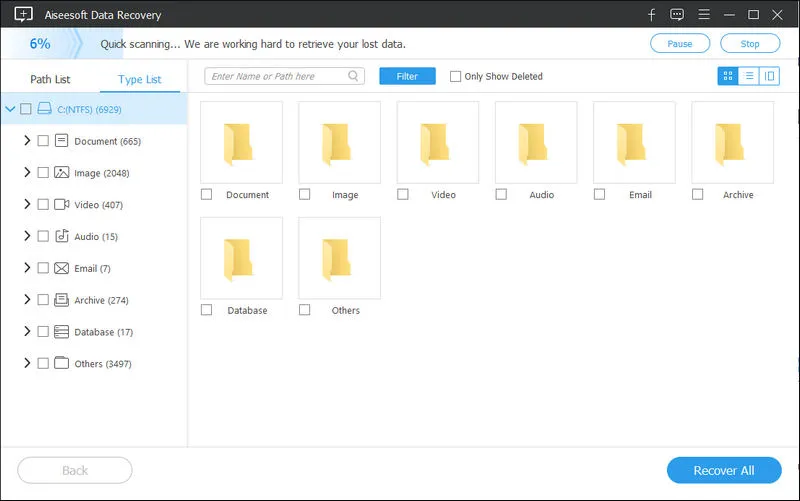Tick checkbox under Others folder thumbnail
800x501 pixels.
point(305,310)
